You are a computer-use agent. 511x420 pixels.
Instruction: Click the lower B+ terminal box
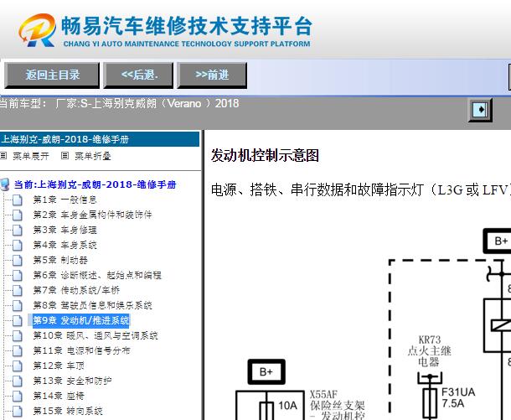[266, 371]
